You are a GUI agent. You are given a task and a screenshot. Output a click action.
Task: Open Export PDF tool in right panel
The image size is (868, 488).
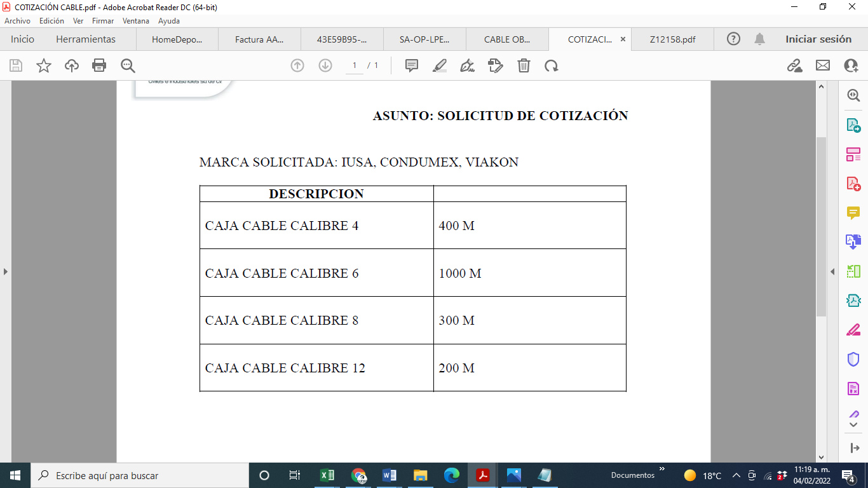(853, 125)
